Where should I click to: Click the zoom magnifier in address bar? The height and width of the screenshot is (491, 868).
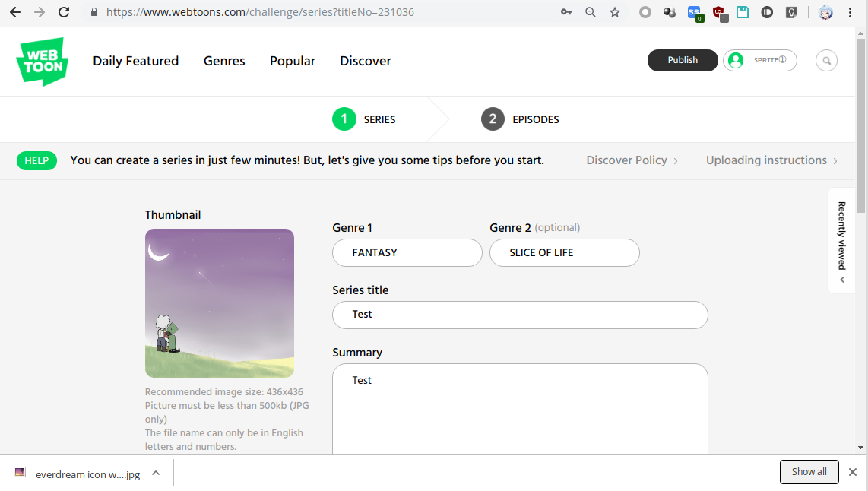pos(591,12)
